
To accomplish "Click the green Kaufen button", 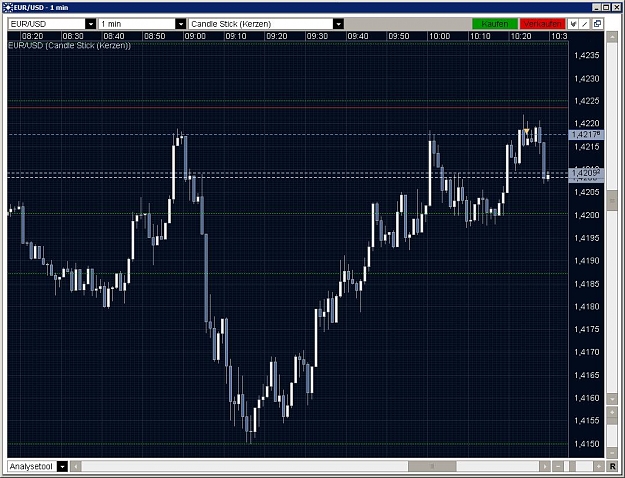I will pos(495,24).
